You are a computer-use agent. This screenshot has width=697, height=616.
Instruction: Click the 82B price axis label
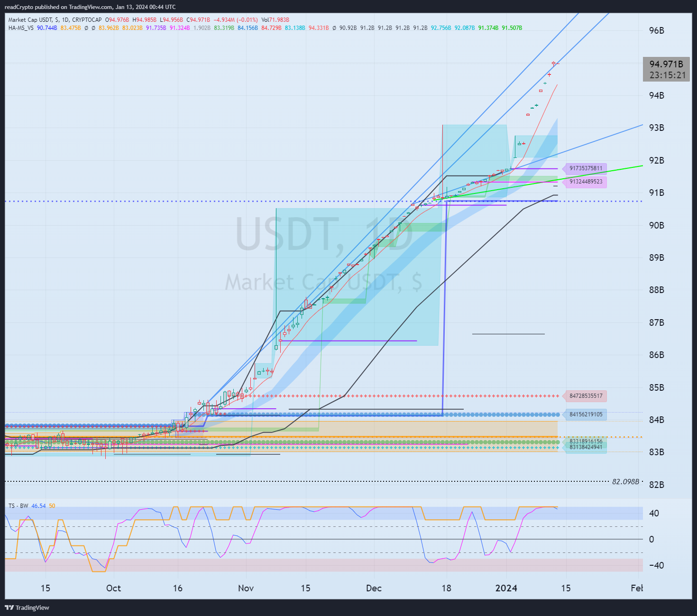tap(656, 485)
